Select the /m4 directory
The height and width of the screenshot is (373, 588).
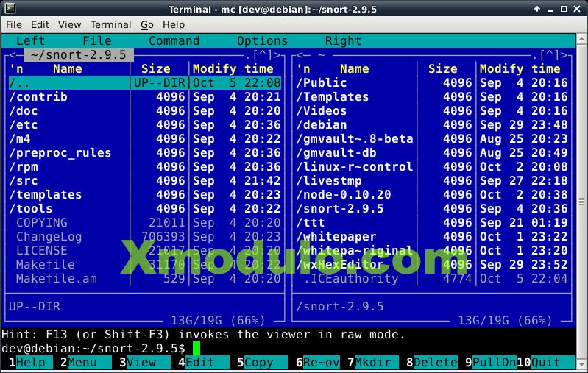145,139
